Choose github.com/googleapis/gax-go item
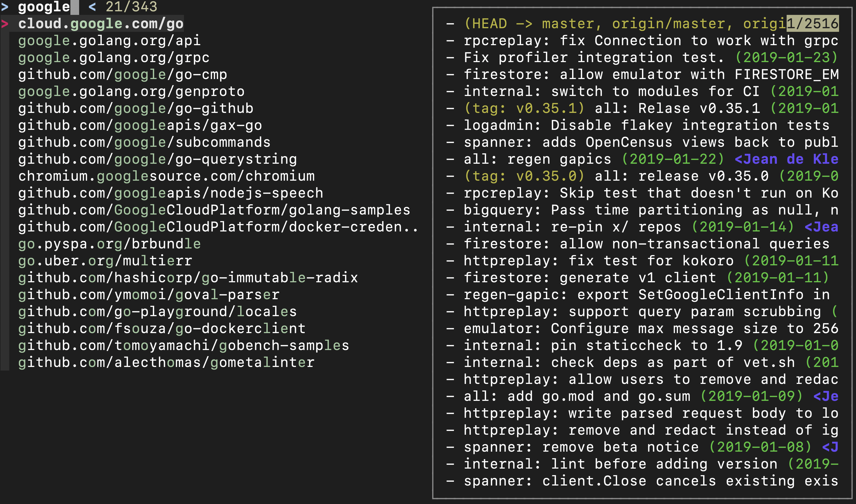Image resolution: width=856 pixels, height=504 pixels. [x=140, y=126]
